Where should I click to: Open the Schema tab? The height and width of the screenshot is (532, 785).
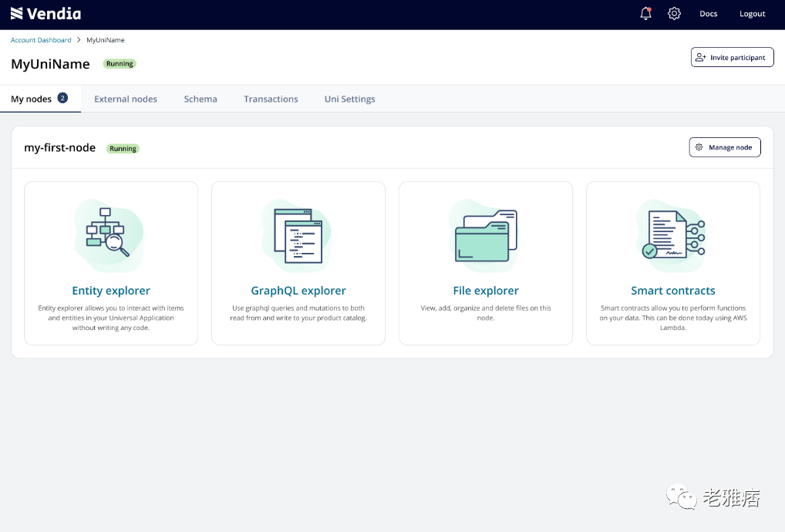tap(200, 99)
